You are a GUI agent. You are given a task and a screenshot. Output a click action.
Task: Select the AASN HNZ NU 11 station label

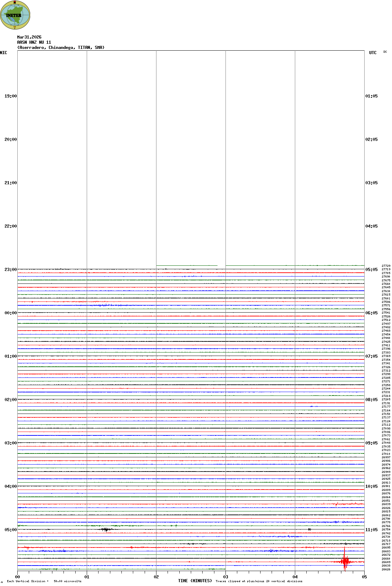point(34,42)
